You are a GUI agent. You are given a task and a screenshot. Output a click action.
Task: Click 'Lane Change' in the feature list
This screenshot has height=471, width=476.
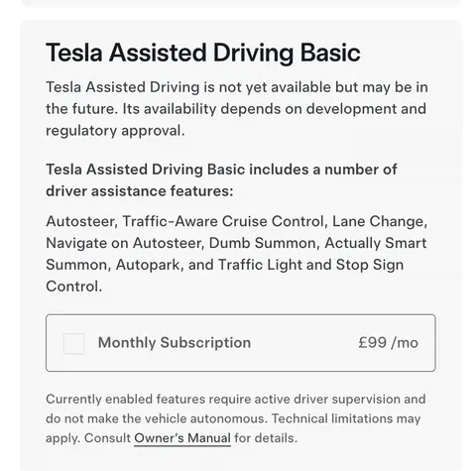(380, 221)
